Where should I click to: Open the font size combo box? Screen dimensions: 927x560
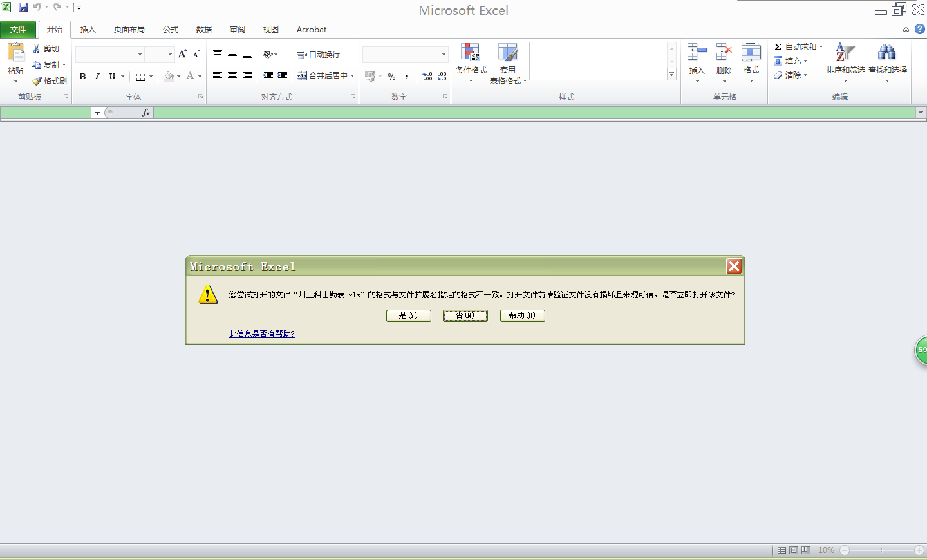pos(160,55)
